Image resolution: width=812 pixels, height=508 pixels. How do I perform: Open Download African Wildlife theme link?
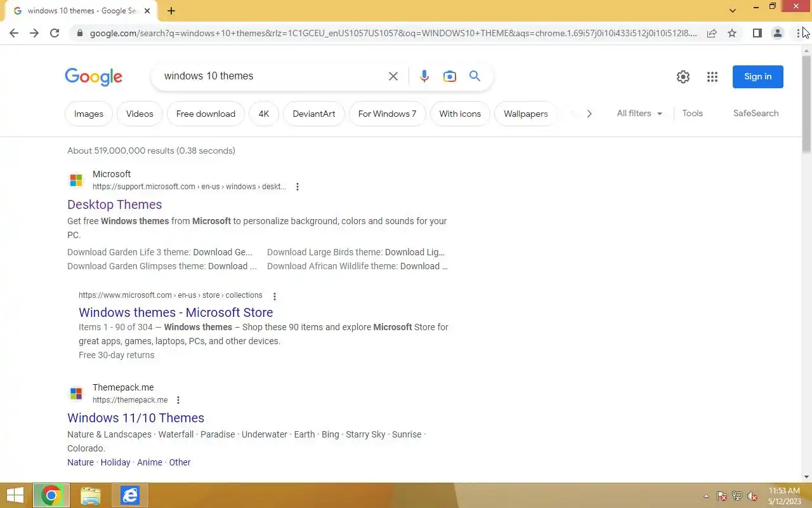pos(357,266)
